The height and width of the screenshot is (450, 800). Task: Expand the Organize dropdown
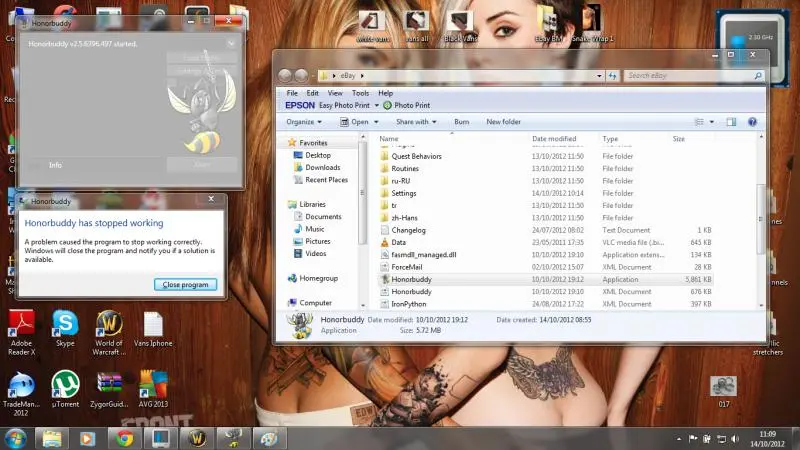304,122
